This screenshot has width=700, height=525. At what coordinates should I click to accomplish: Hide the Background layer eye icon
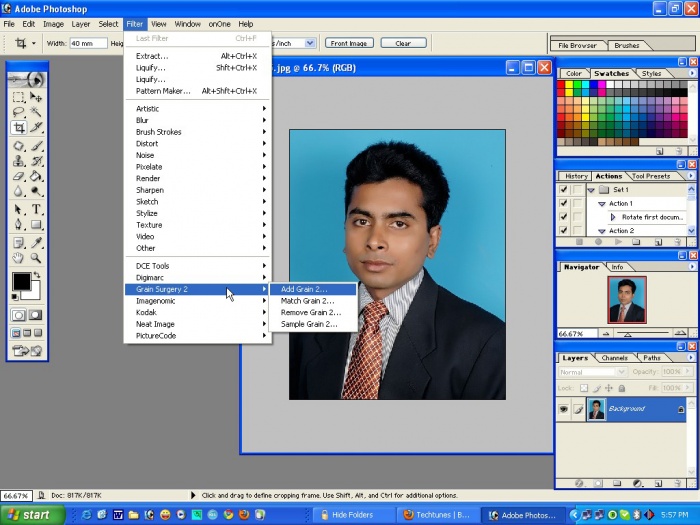click(x=564, y=409)
